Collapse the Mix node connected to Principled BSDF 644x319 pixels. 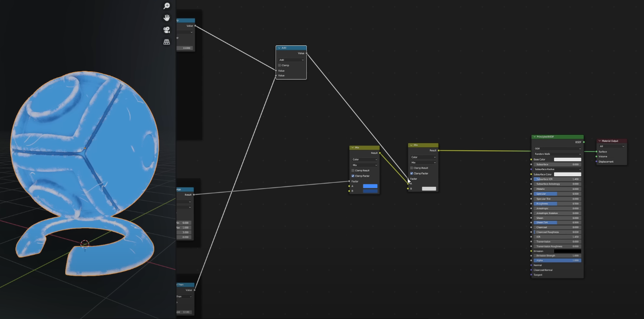click(411, 145)
